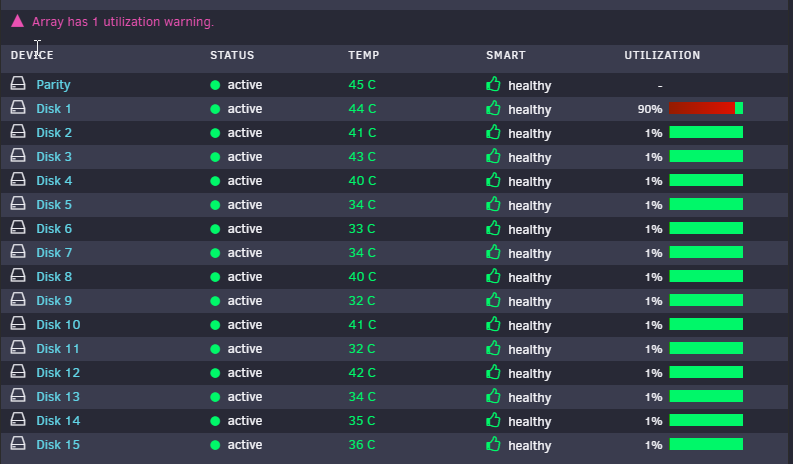Click the 'Array has 1 utilization warning.' message

(x=123, y=22)
